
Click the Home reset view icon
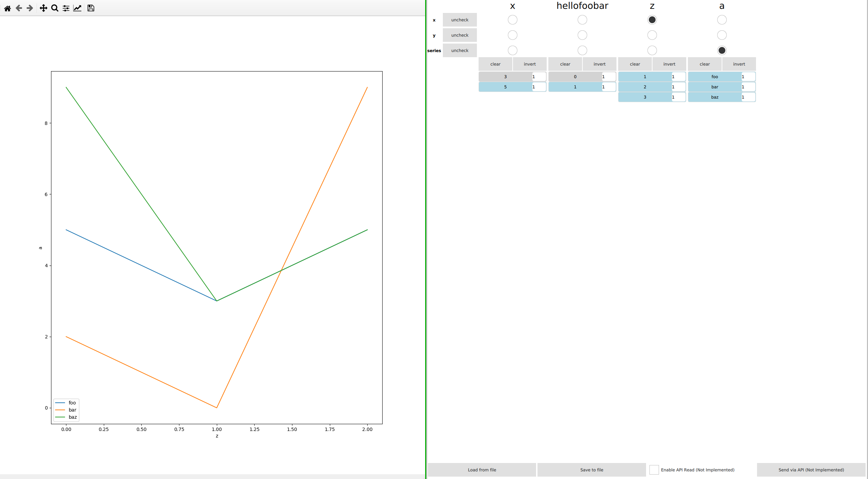pos(7,8)
